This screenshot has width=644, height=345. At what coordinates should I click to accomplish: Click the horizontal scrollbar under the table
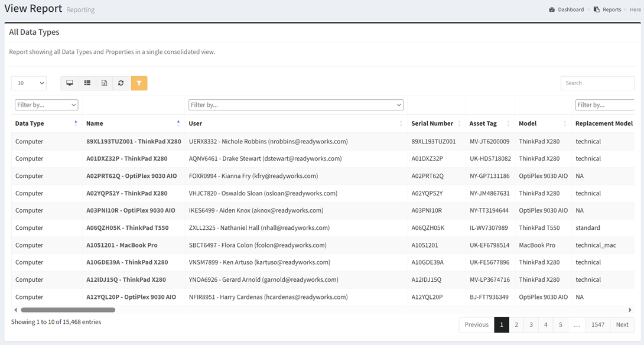[68, 310]
